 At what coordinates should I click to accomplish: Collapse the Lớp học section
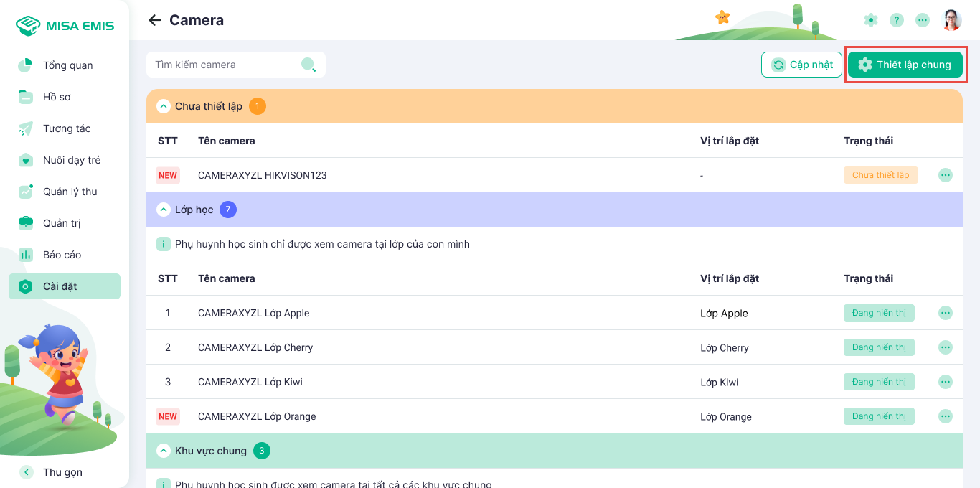163,210
